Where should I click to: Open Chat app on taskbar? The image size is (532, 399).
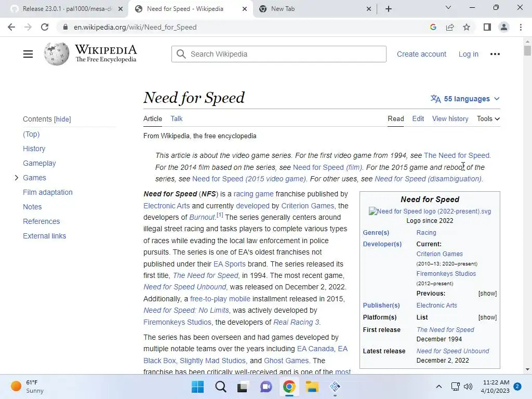coord(266,387)
